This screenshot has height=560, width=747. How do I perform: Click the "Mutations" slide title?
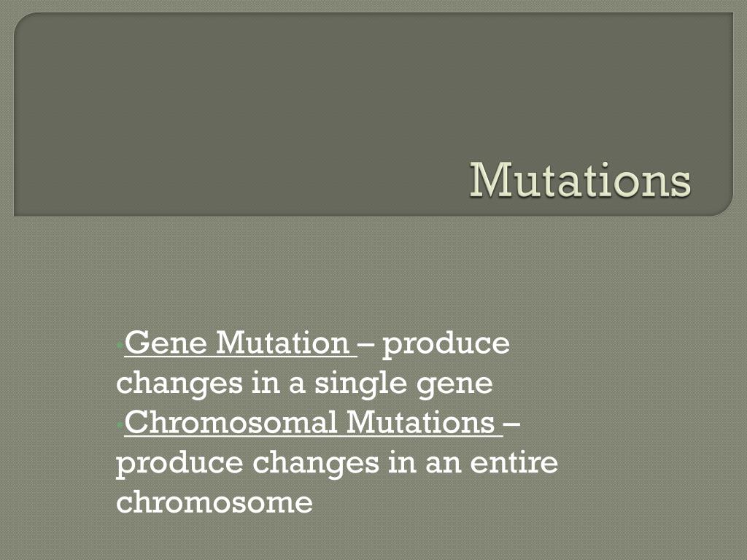pos(580,181)
